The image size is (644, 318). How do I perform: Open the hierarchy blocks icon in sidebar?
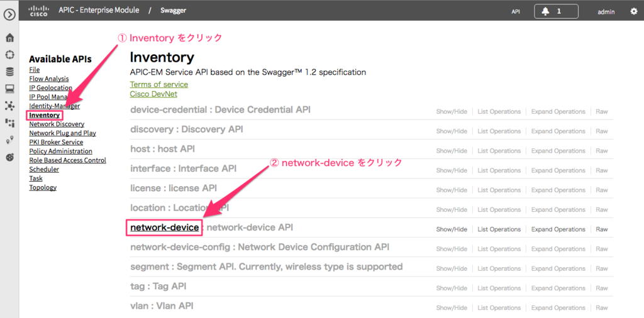(10, 123)
